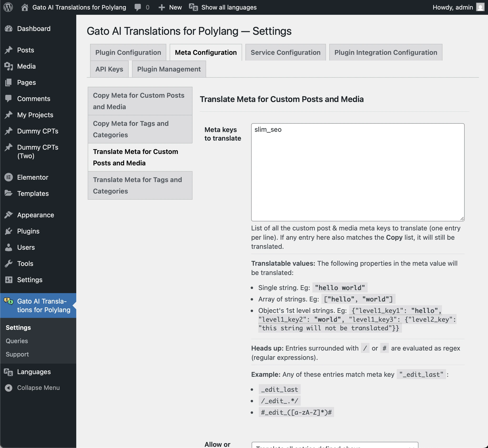Click the home icon to visit the site

pos(25,7)
